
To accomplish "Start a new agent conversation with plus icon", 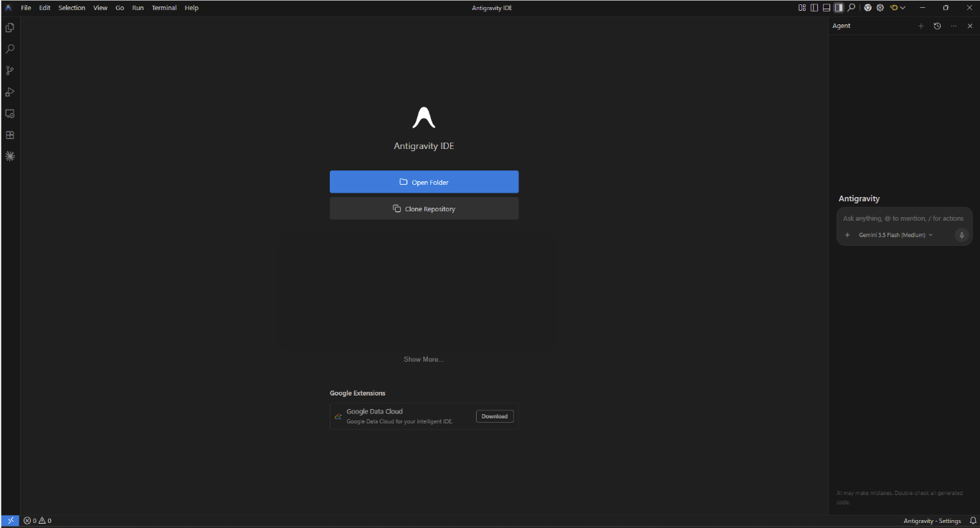I will click(x=921, y=26).
